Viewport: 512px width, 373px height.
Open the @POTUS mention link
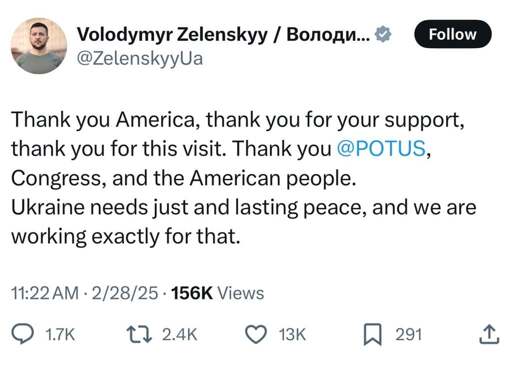(x=381, y=148)
